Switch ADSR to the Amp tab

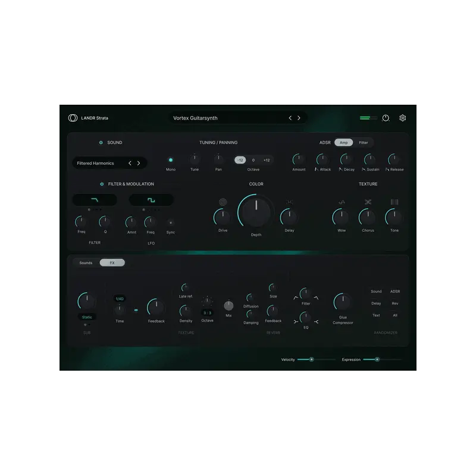344,142
